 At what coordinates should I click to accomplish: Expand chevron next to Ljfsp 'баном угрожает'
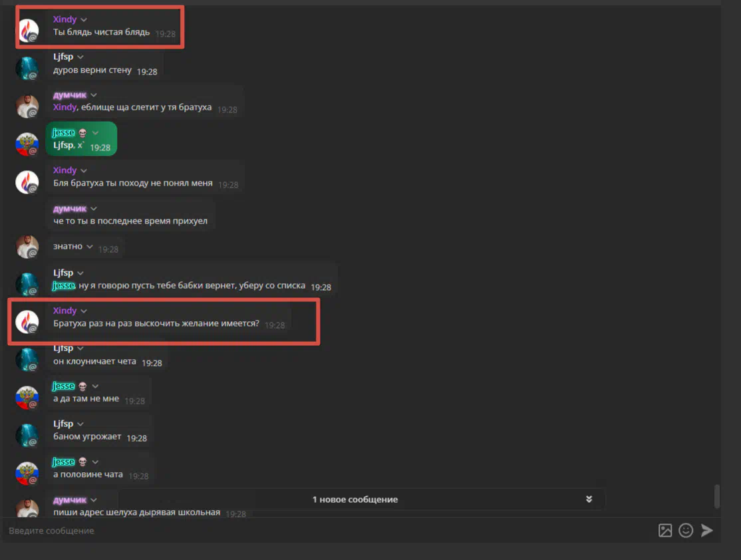80,424
